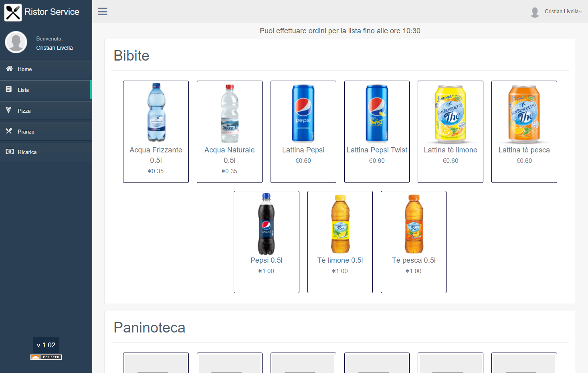Click the Home house icon in sidebar
This screenshot has width=588, height=373.
pyautogui.click(x=9, y=69)
